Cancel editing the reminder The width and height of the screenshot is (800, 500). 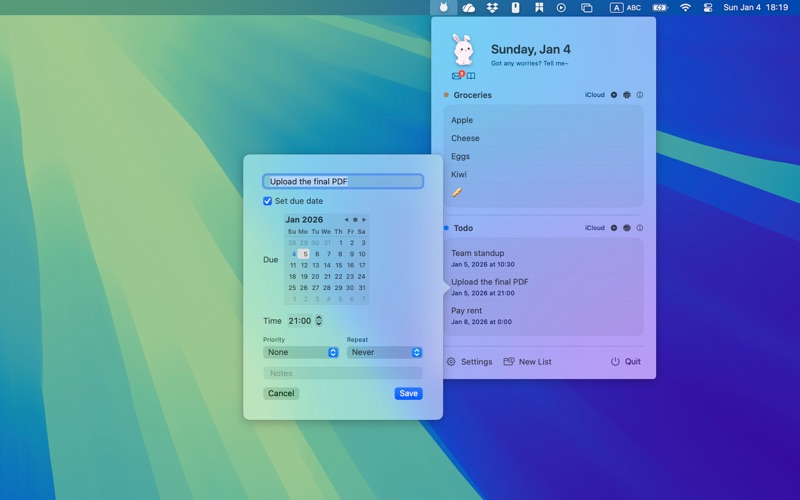(281, 393)
